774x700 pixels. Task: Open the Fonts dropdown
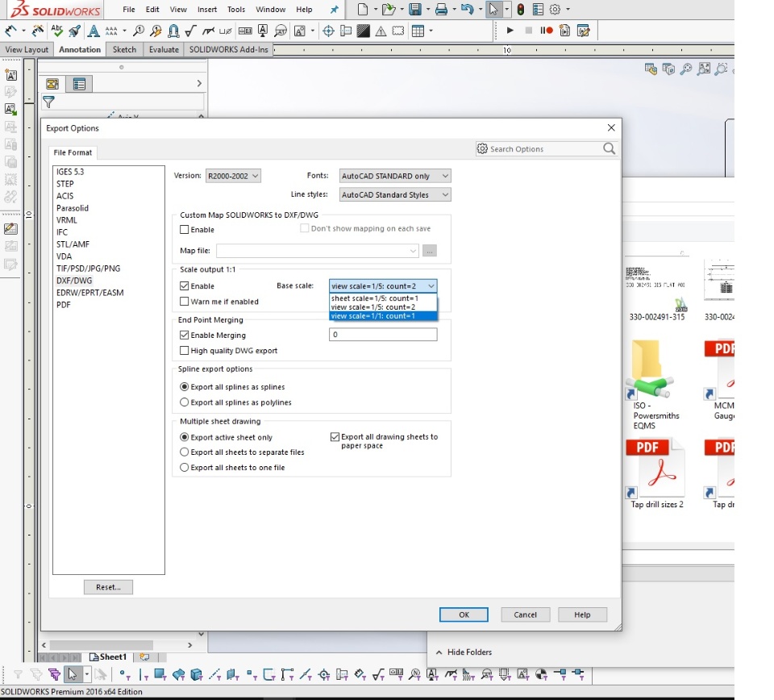[x=395, y=176]
